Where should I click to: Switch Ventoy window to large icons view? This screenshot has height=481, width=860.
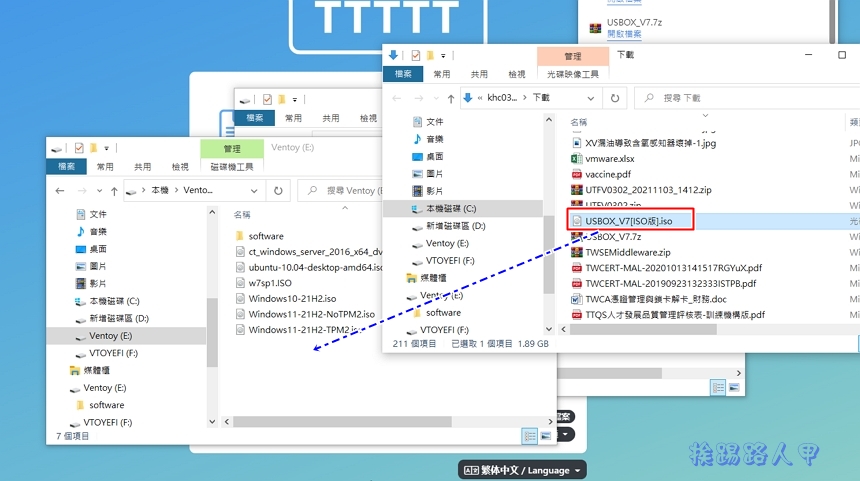point(546,436)
